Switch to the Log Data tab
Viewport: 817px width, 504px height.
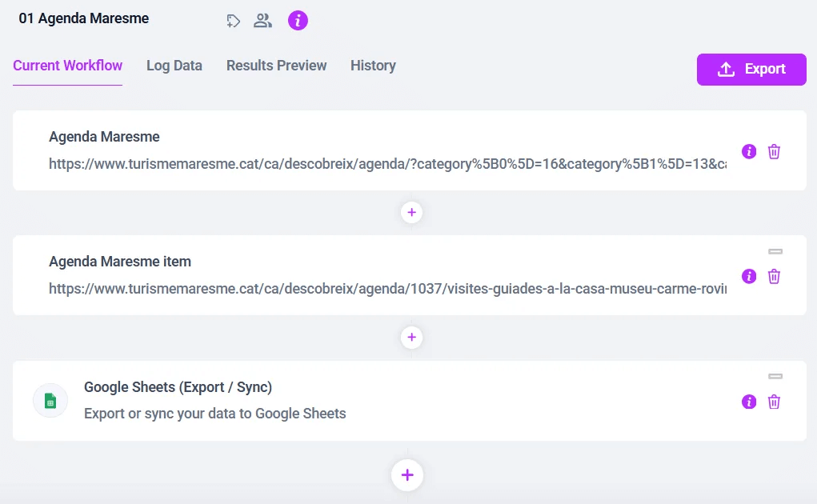pos(174,66)
